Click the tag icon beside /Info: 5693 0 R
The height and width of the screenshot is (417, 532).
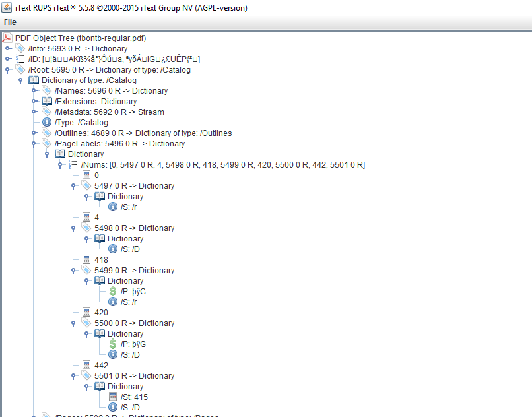[20, 49]
